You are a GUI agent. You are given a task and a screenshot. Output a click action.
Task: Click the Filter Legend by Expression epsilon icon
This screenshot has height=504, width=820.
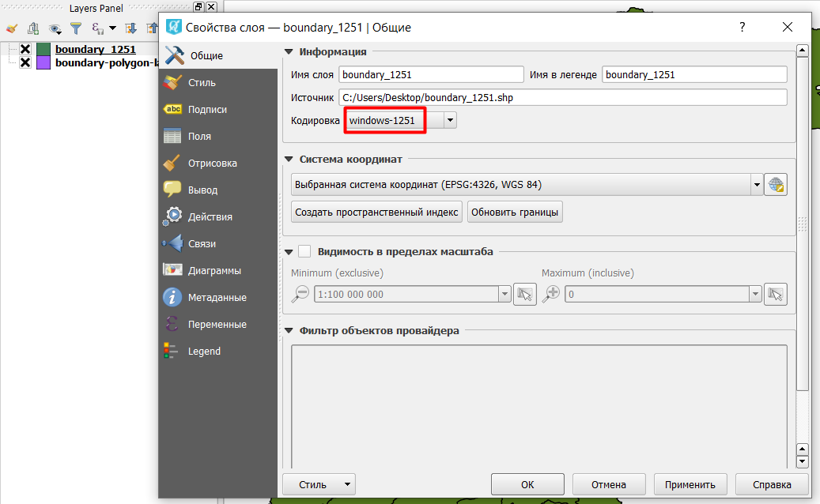96,28
